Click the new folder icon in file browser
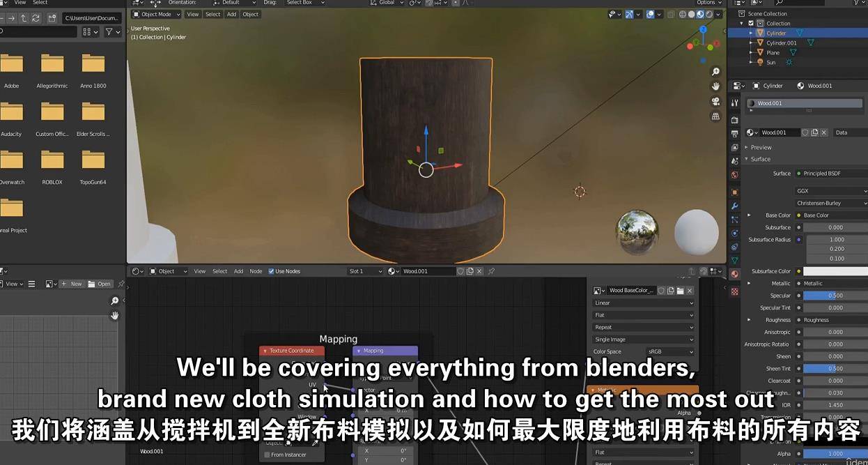 (52, 18)
